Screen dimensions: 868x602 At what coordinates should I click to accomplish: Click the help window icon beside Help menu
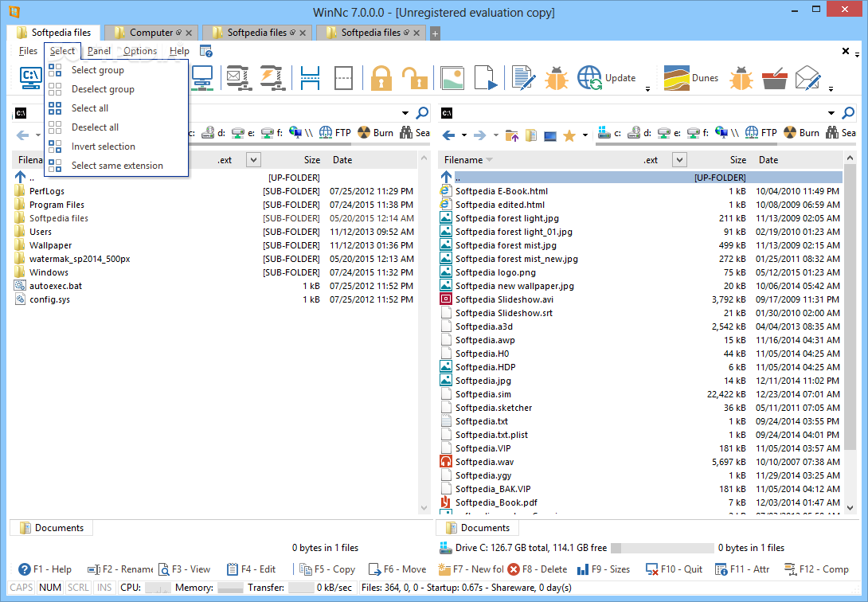tap(206, 51)
